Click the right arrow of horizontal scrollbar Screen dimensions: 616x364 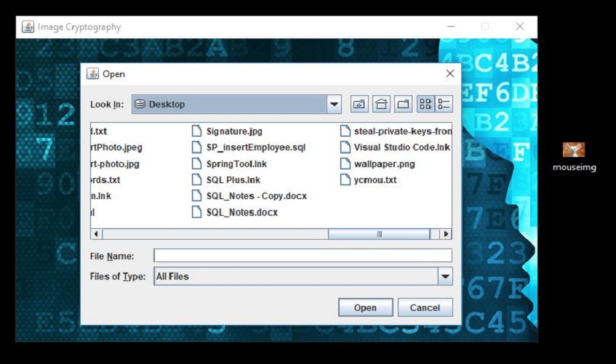(x=446, y=234)
